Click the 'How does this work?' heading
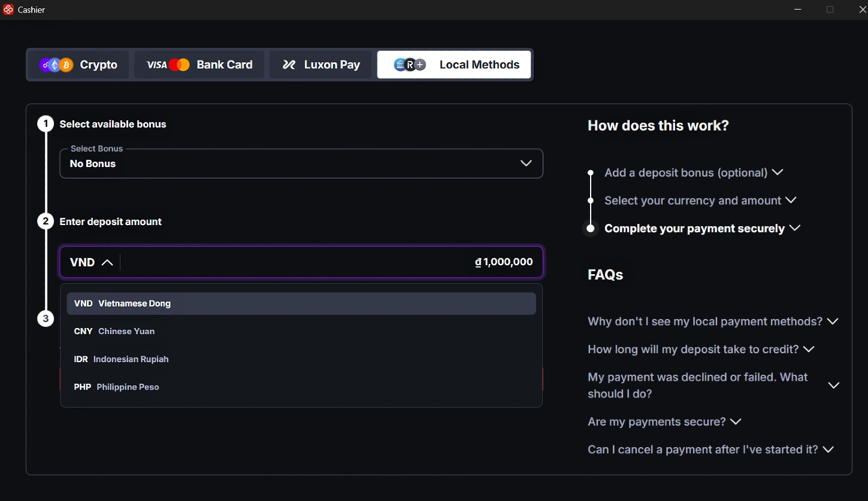This screenshot has height=501, width=868. (658, 126)
